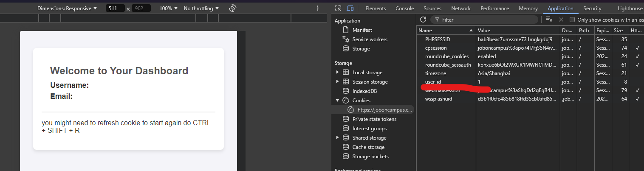644x171 pixels.
Task: Click the Service workers gear icon
Action: point(346,39)
